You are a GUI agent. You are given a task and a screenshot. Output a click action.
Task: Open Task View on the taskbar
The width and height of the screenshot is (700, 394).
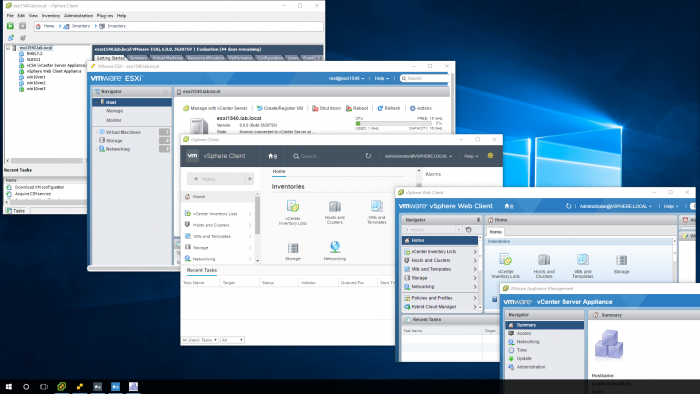pos(44,386)
